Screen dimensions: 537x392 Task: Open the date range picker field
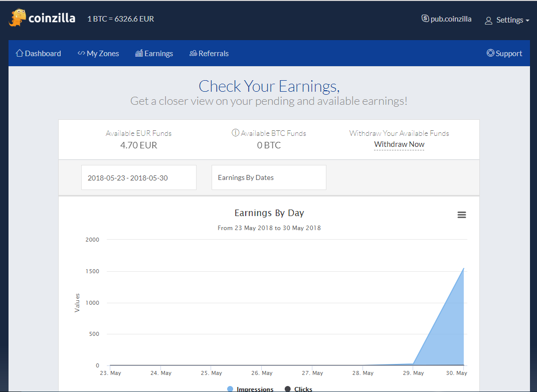pyautogui.click(x=139, y=177)
